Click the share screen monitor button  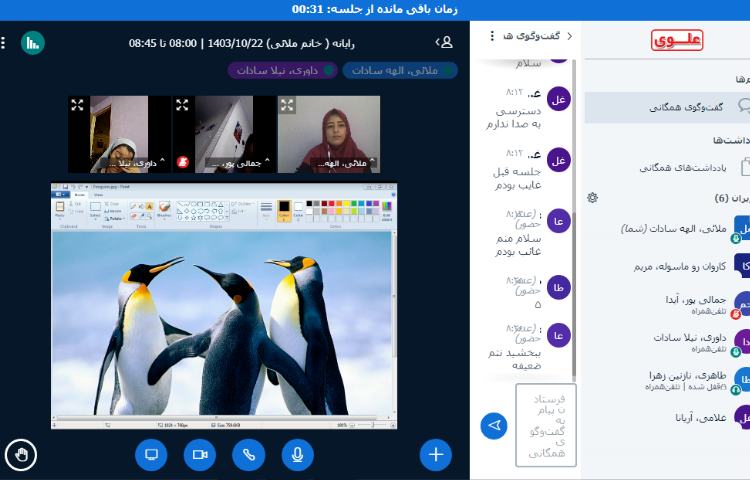tap(151, 455)
